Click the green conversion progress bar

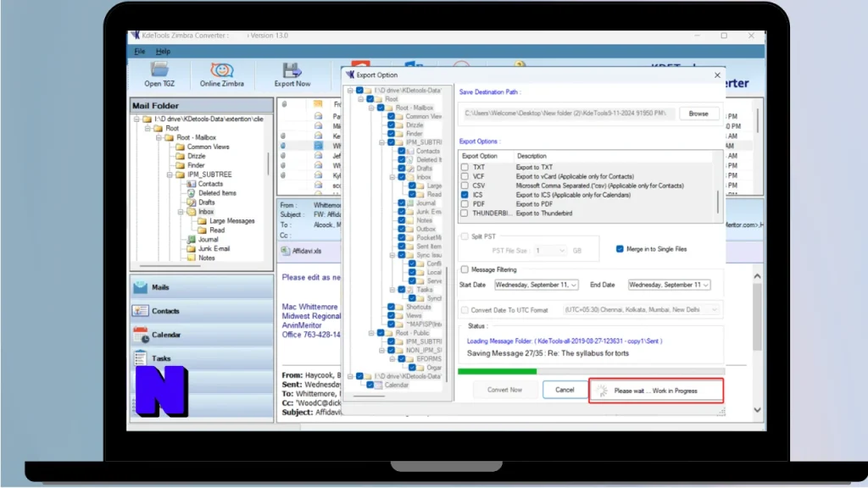point(497,371)
